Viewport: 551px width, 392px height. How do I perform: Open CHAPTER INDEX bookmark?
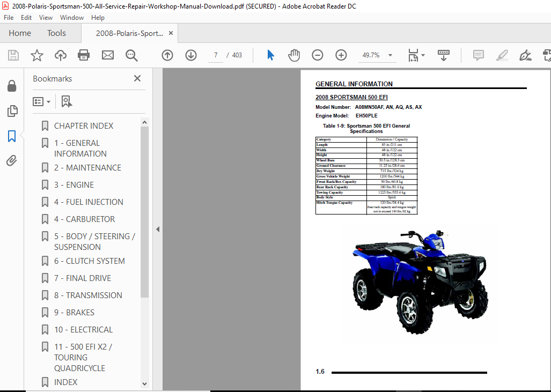tap(84, 125)
